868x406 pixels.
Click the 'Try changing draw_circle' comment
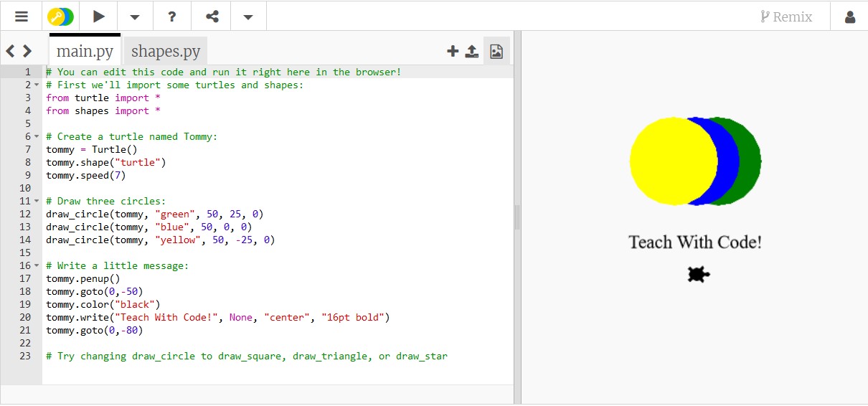247,356
